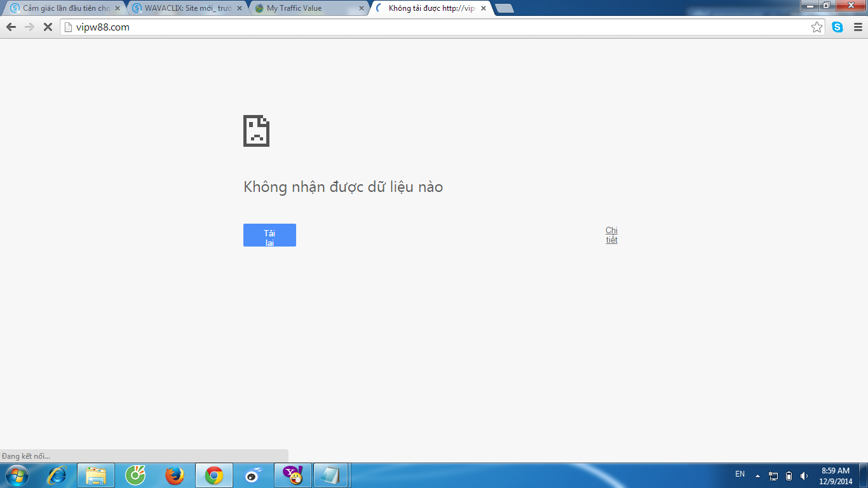This screenshot has height=488, width=868.
Task: Restore down the Chrome window
Action: point(827,5)
